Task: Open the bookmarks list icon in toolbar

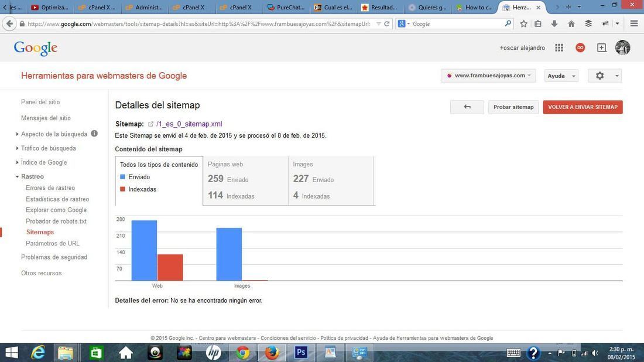Action: click(538, 24)
